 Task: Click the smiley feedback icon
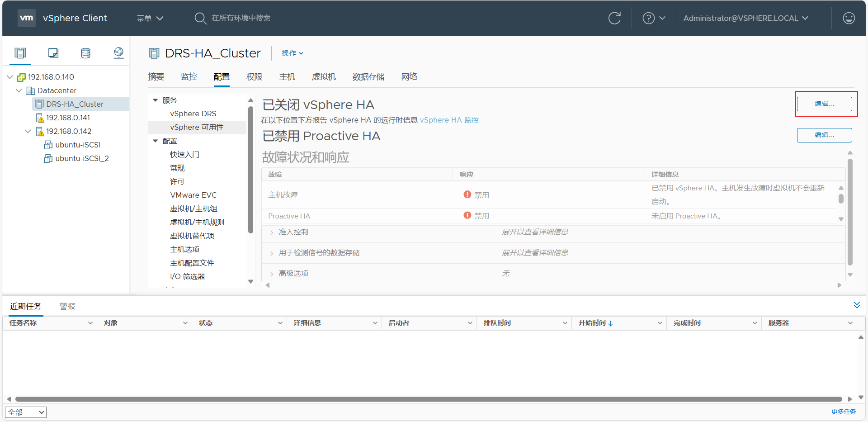[849, 18]
